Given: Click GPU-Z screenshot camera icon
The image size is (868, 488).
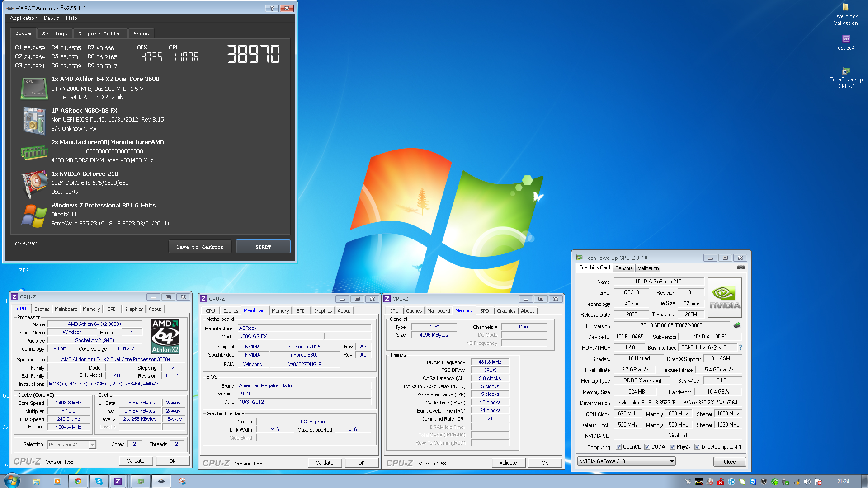Looking at the screenshot, I should pos(741,267).
